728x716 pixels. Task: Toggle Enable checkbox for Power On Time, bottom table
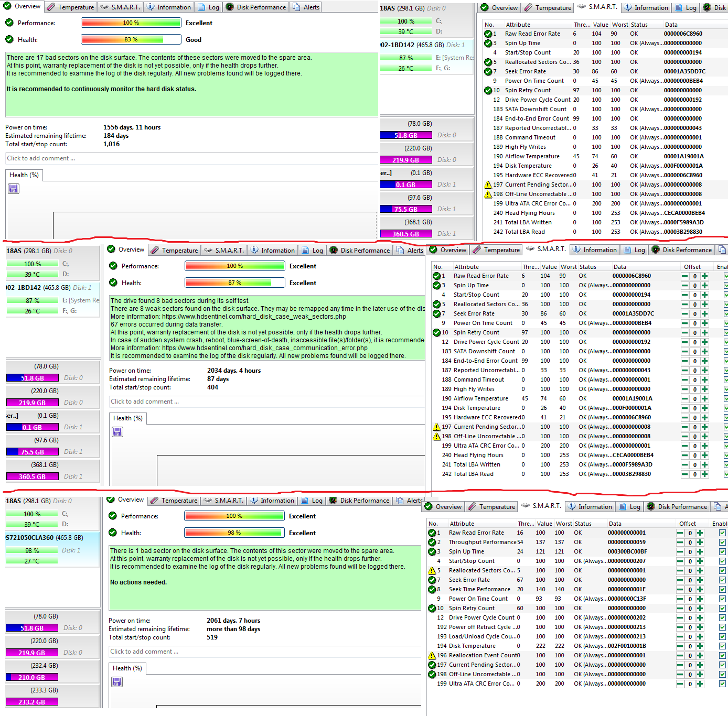coord(722,599)
